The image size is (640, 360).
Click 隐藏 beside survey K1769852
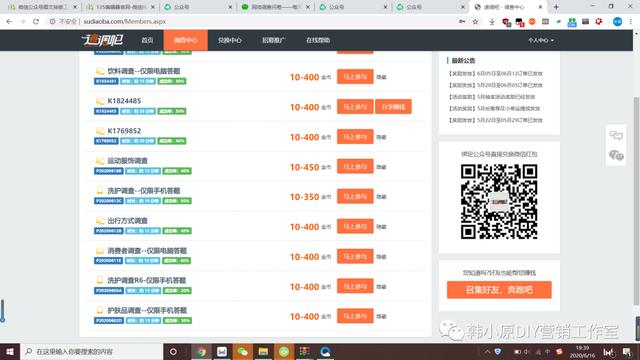point(381,137)
